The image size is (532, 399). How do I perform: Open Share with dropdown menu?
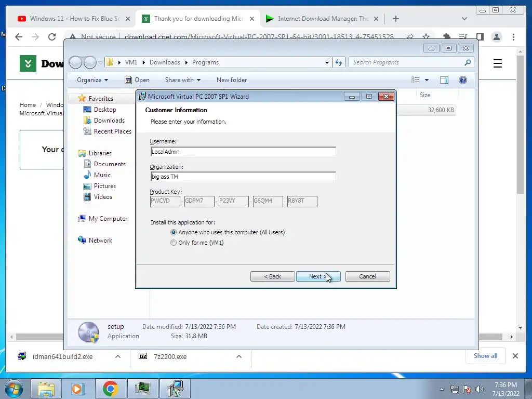[x=183, y=80]
